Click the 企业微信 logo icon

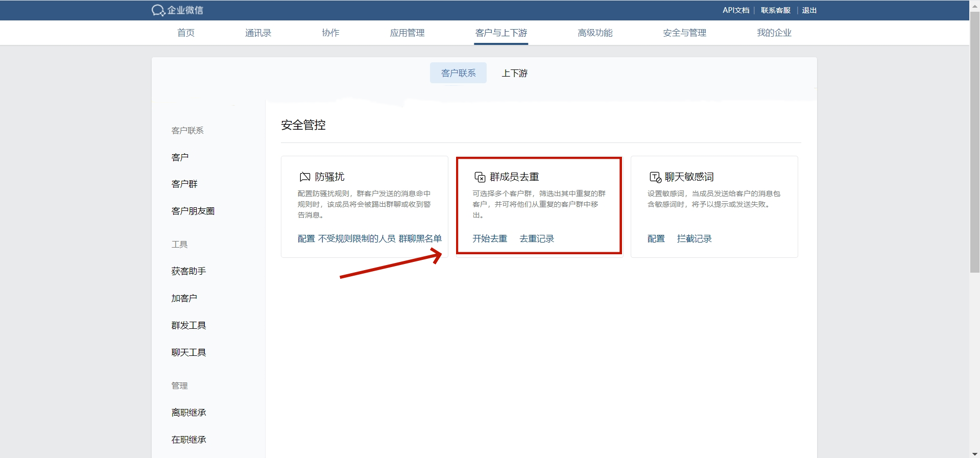click(x=158, y=10)
